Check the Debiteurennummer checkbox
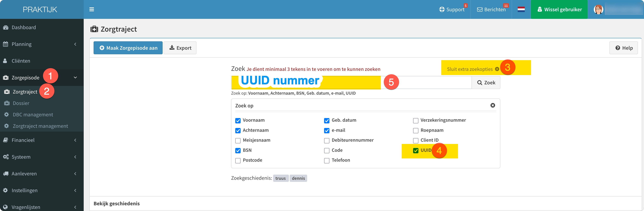The width and height of the screenshot is (644, 211). [x=327, y=141]
